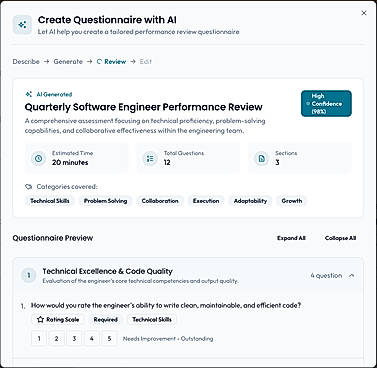Click the clock icon for Estimated Time
Viewport: 377px width, 368px height.
(x=38, y=158)
